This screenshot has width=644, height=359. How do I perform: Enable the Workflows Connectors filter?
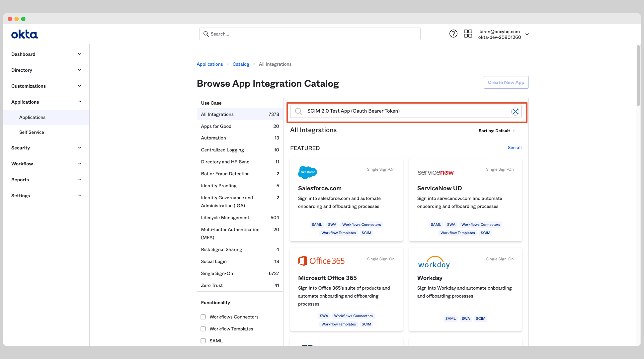[203, 317]
